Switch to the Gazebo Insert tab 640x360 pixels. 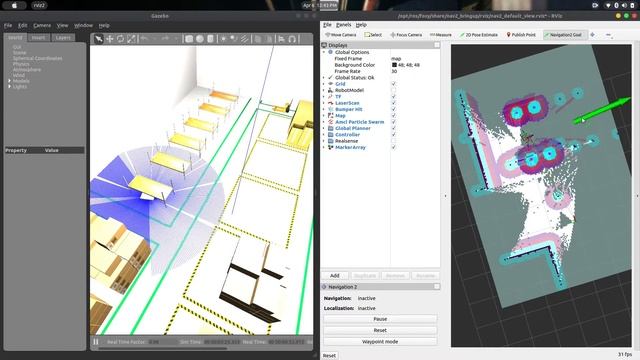(x=38, y=38)
